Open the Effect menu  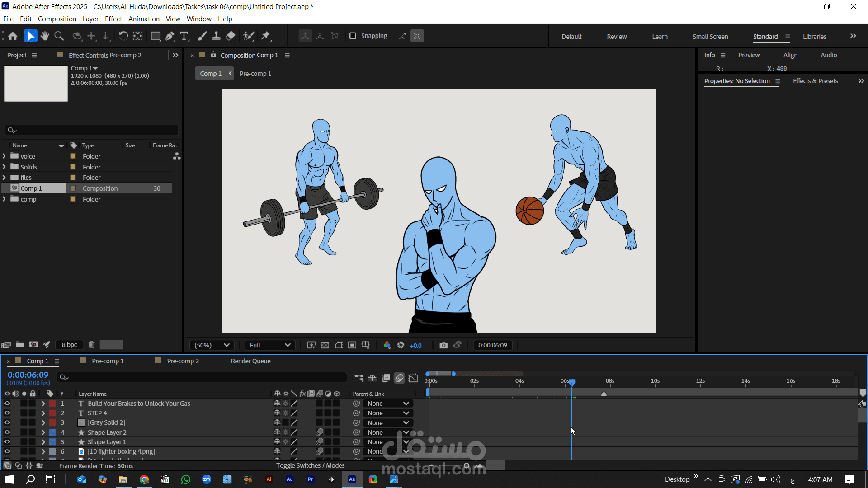[x=113, y=19]
